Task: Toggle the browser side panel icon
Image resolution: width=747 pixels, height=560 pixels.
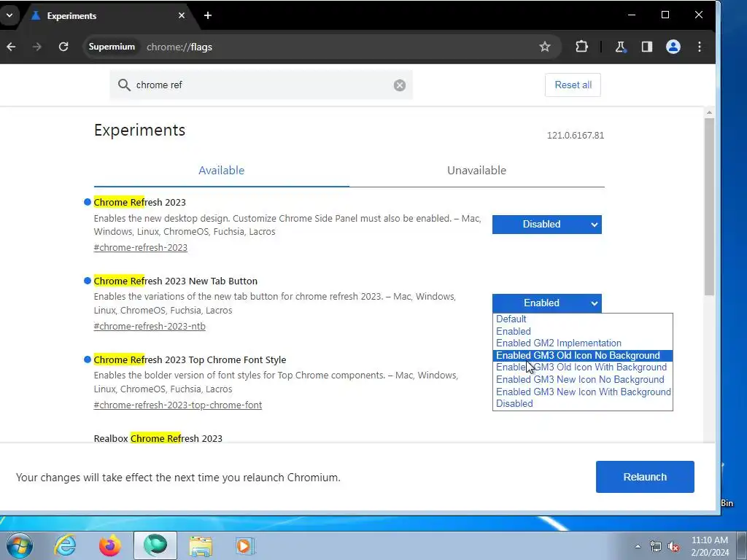Action: [646, 47]
